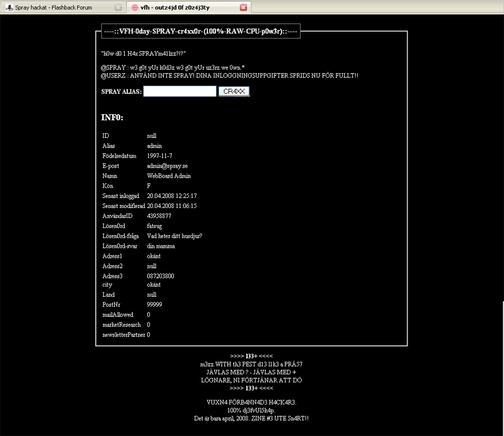The width and height of the screenshot is (504, 436).
Task: Click the Adress3 value 087203800
Action: point(161,276)
